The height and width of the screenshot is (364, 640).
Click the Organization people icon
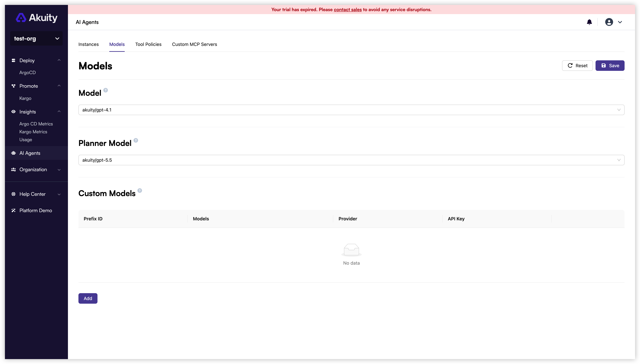pos(13,170)
